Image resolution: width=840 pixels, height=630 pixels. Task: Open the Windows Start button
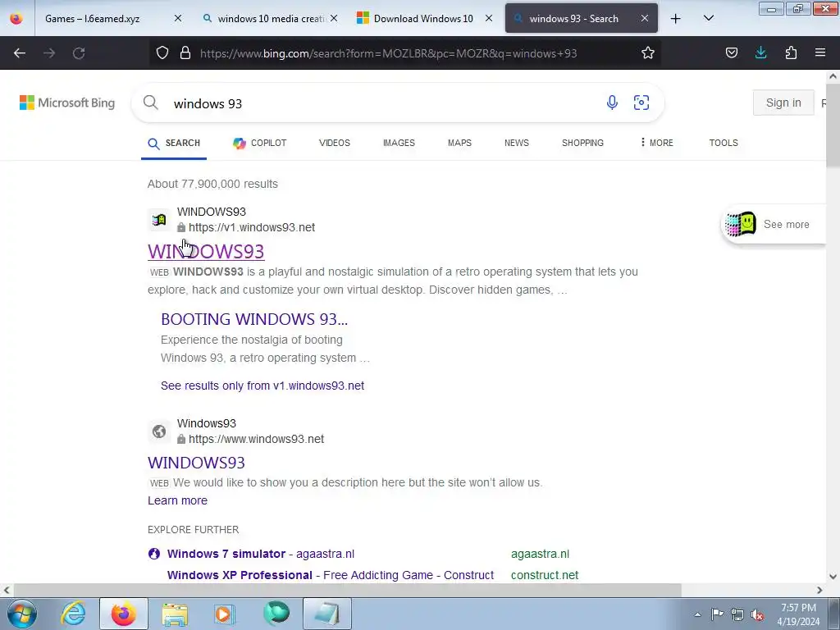tap(22, 614)
